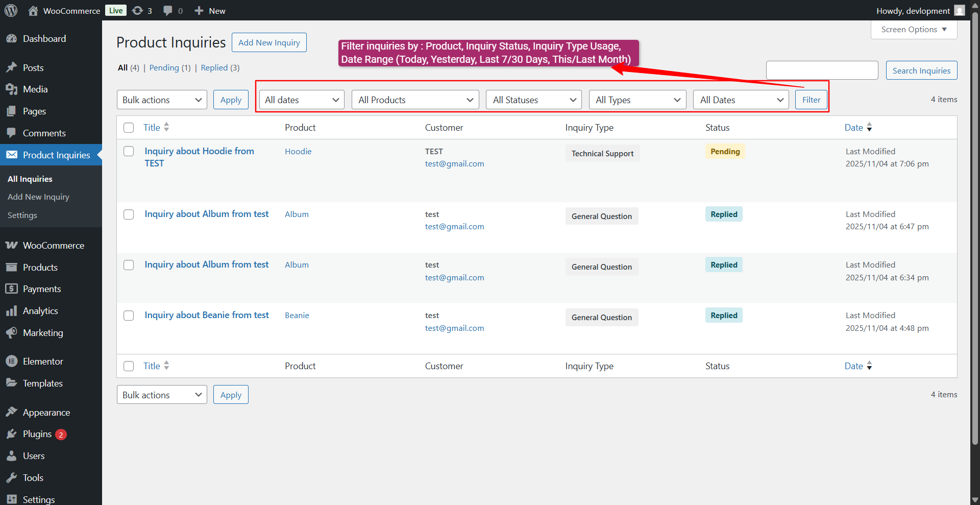Viewport: 980px width, 505px height.
Task: Tick the Inquiry about Beanie checkbox
Action: (129, 316)
